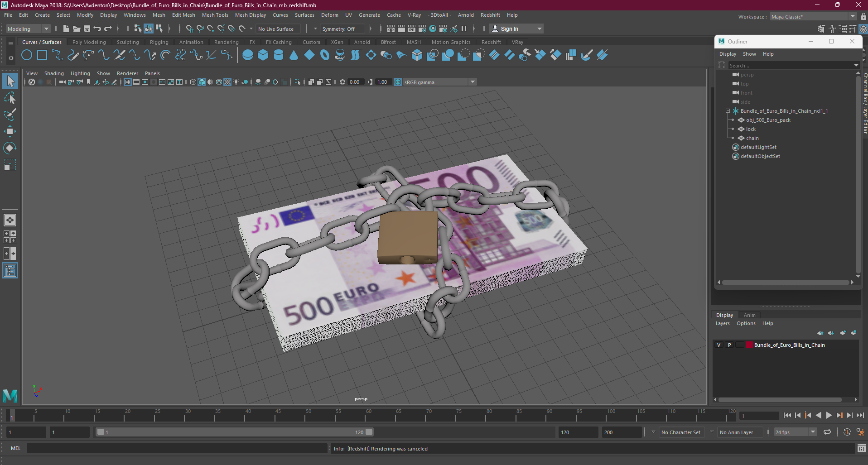Activate the Rotate tool
Viewport: 868px width, 465px height.
point(10,148)
